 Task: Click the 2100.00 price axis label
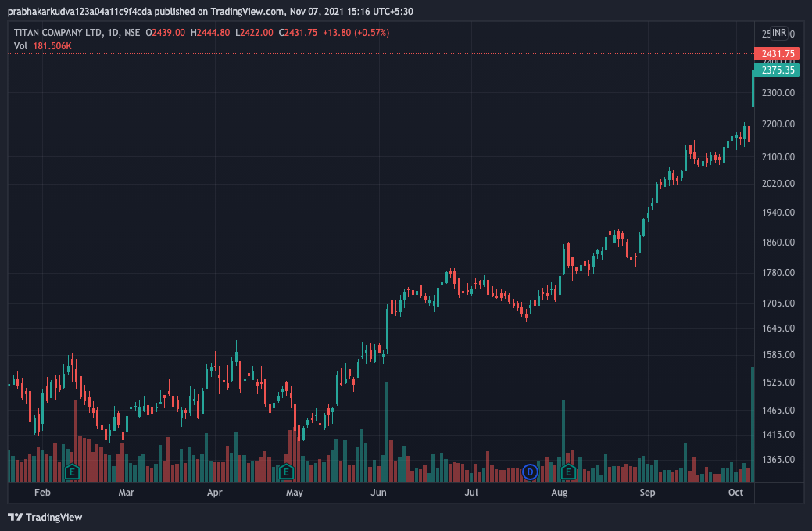pyautogui.click(x=778, y=156)
